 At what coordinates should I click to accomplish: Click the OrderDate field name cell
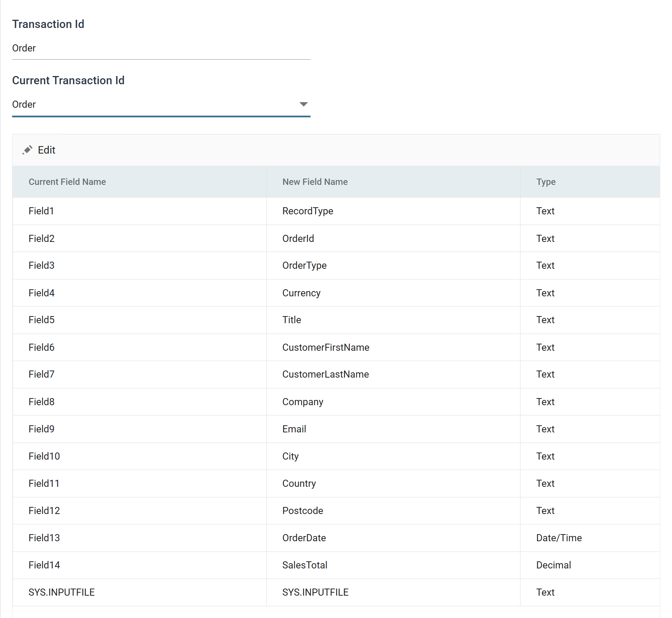[393, 538]
